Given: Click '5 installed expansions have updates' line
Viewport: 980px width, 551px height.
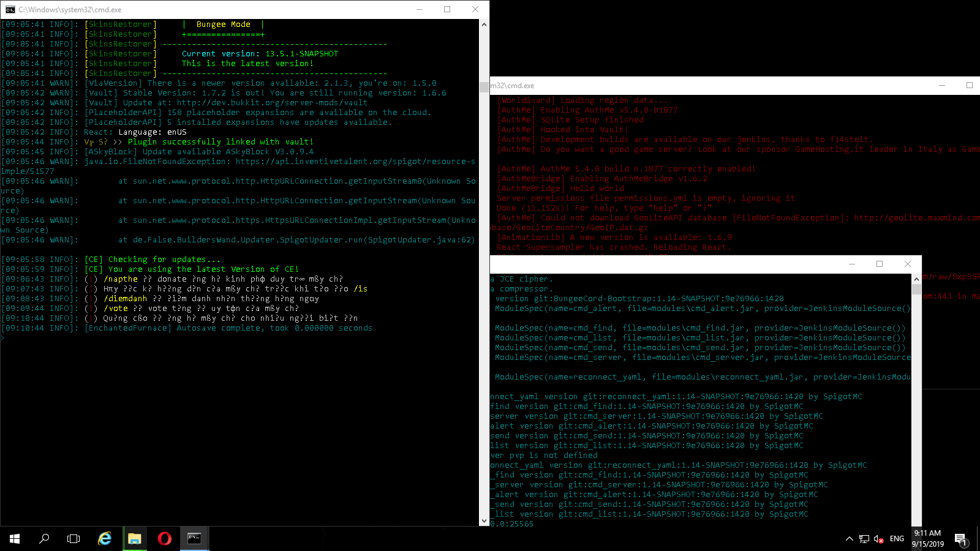Looking at the screenshot, I should 197,122.
